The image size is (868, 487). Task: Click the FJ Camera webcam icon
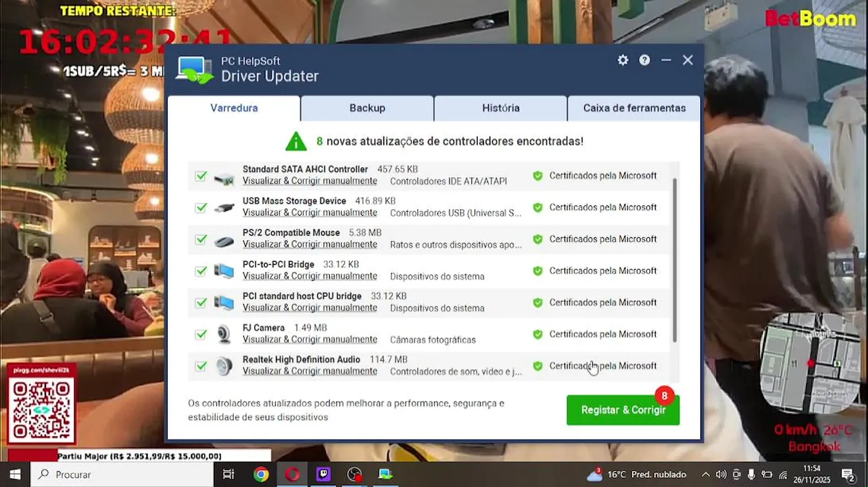[224, 334]
